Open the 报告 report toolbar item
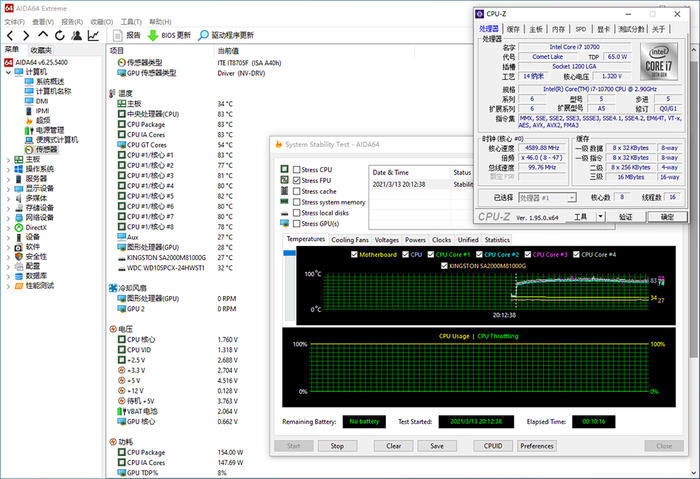 [x=127, y=35]
